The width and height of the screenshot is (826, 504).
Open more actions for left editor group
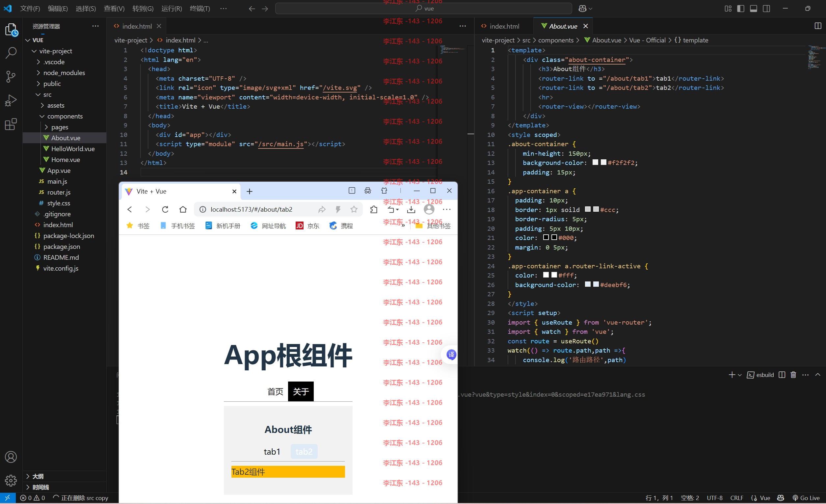click(463, 26)
